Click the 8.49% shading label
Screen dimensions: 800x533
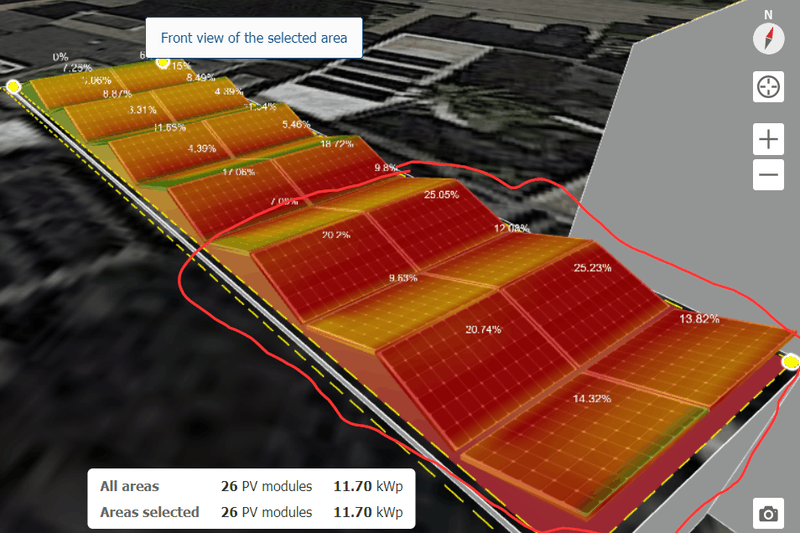(x=201, y=78)
